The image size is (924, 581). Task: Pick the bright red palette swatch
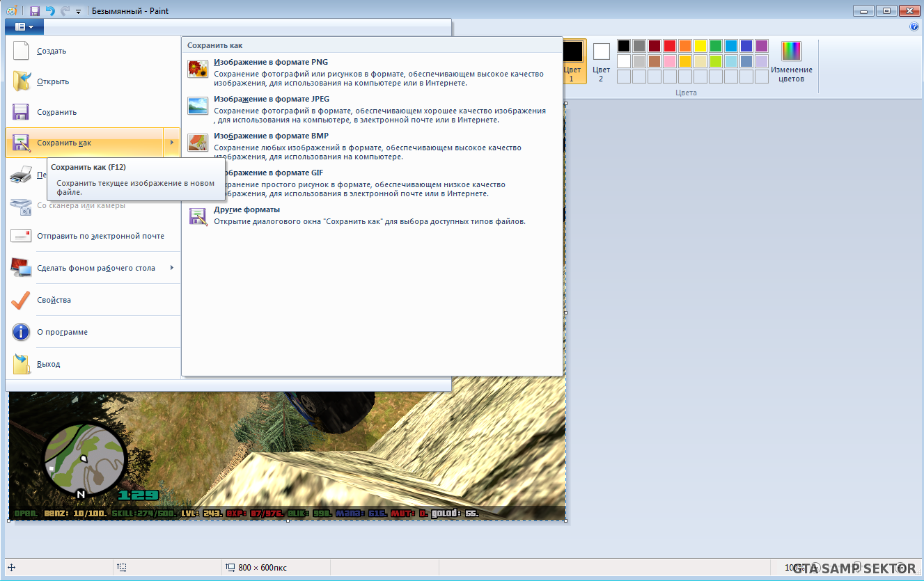tap(670, 46)
